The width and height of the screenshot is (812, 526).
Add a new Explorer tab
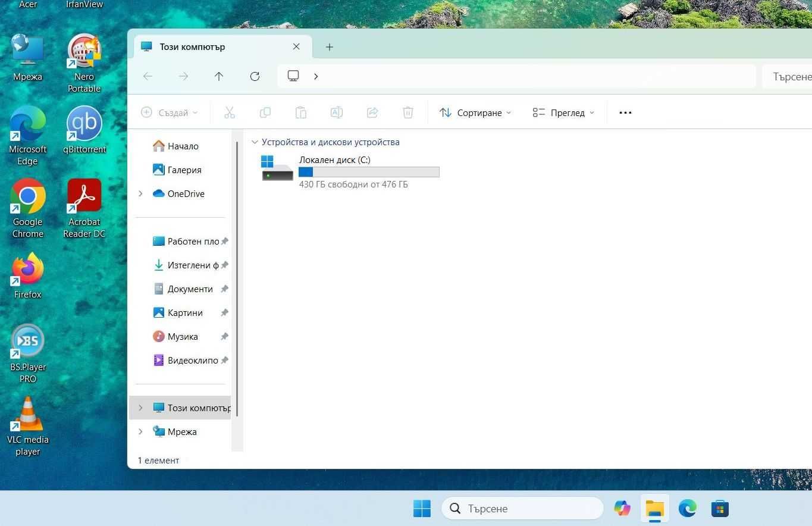[329, 46]
